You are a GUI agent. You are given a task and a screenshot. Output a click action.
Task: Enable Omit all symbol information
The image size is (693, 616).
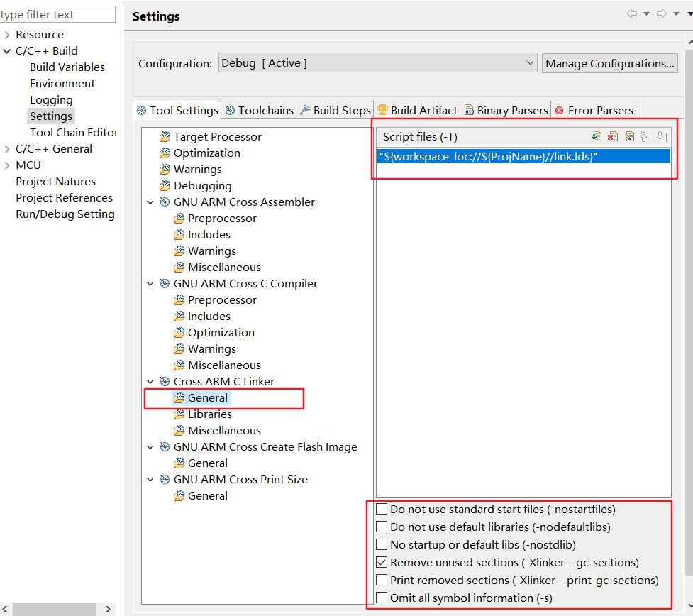[x=382, y=598]
